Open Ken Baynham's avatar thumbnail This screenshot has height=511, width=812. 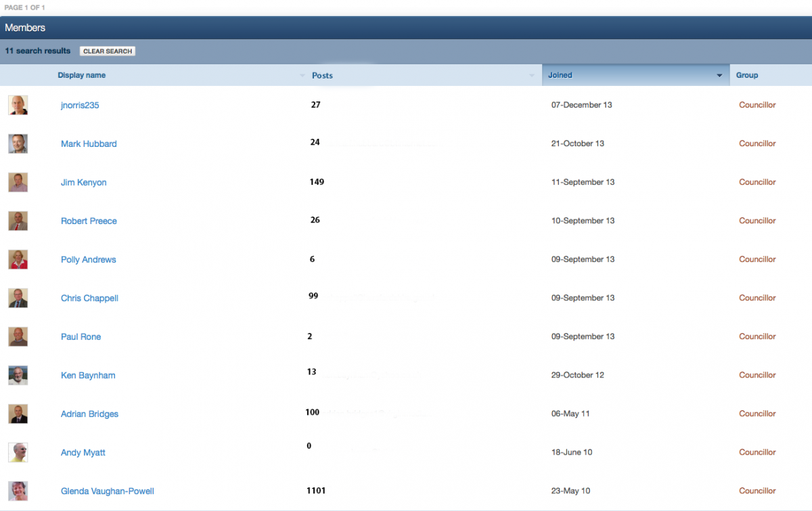(18, 375)
